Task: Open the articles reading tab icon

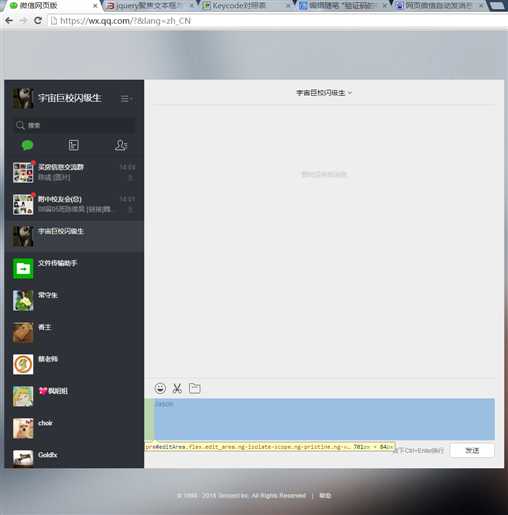Action: [x=74, y=145]
